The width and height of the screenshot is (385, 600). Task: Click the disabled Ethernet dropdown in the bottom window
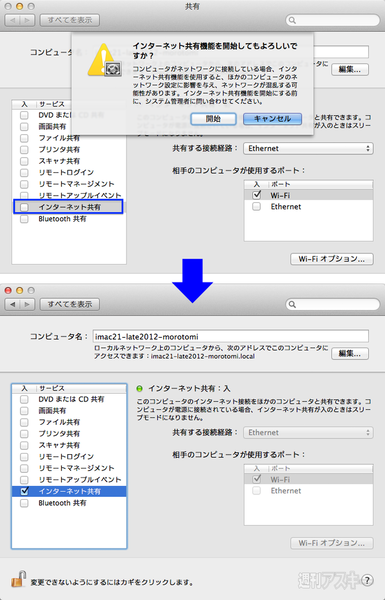[x=308, y=433]
